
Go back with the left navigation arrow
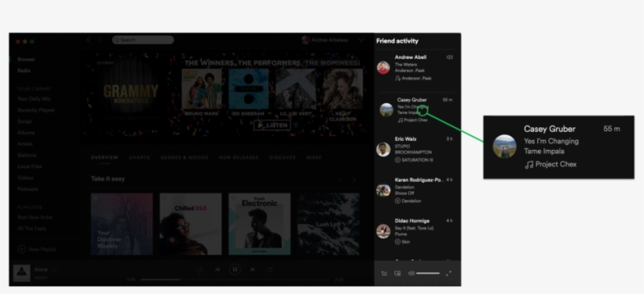pos(88,40)
